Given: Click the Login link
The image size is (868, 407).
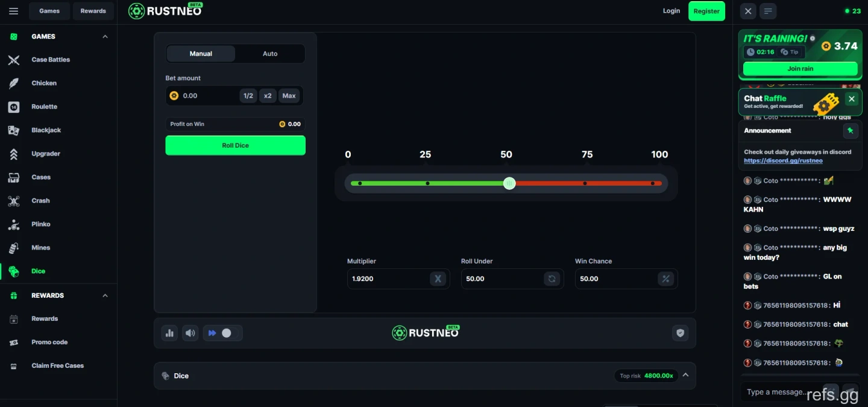Looking at the screenshot, I should point(671,11).
